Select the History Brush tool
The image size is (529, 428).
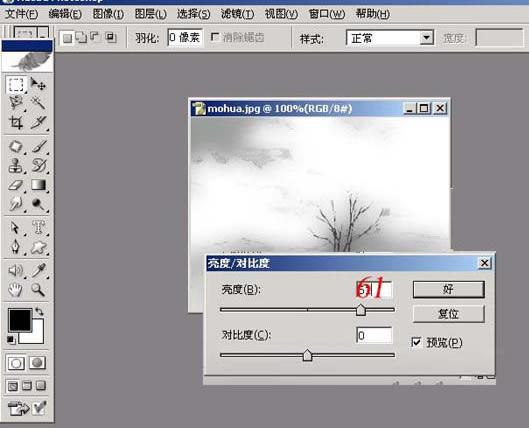[x=38, y=166]
